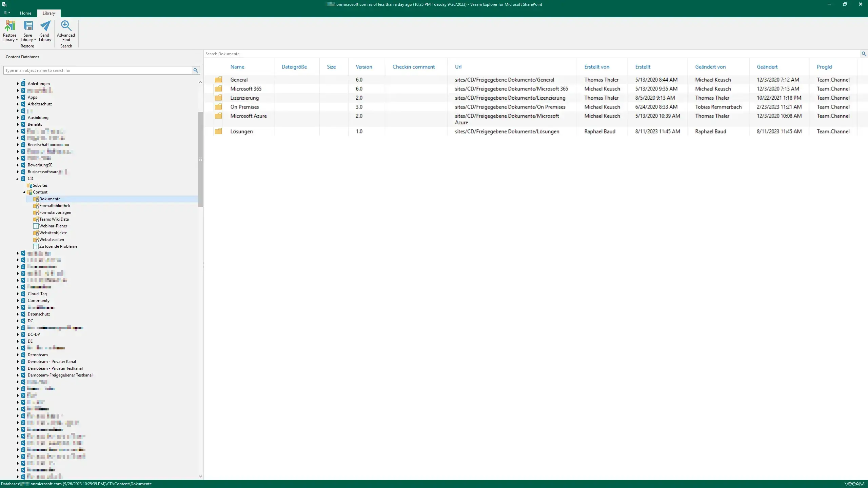This screenshot has height=488, width=868.
Task: Collapse the Content node under CD
Action: pos(24,192)
